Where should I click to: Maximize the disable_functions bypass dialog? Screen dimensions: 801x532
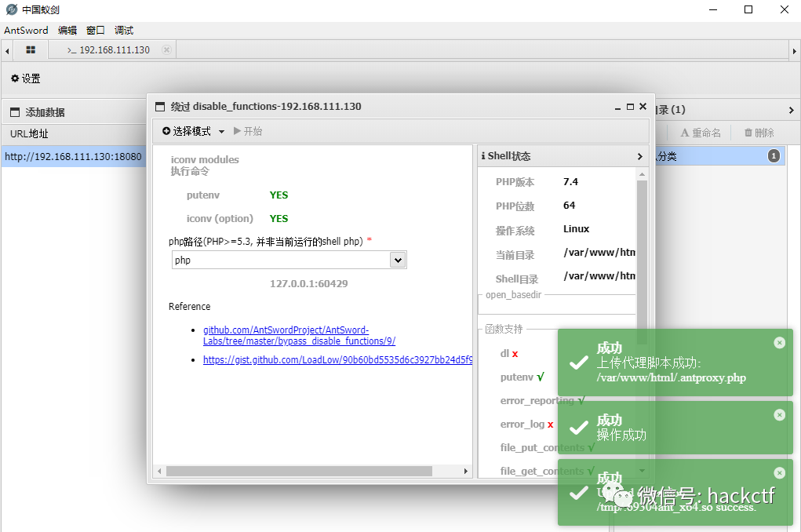point(631,107)
